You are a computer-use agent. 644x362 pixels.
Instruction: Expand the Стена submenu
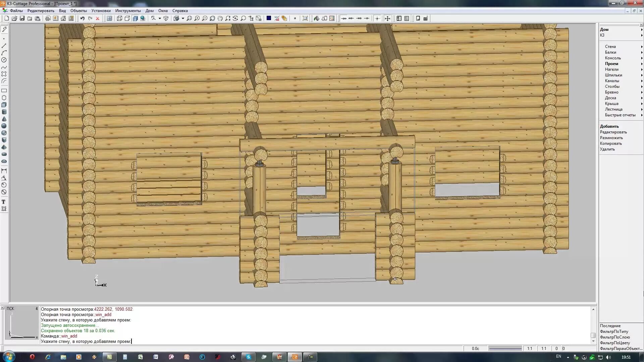[x=610, y=47]
